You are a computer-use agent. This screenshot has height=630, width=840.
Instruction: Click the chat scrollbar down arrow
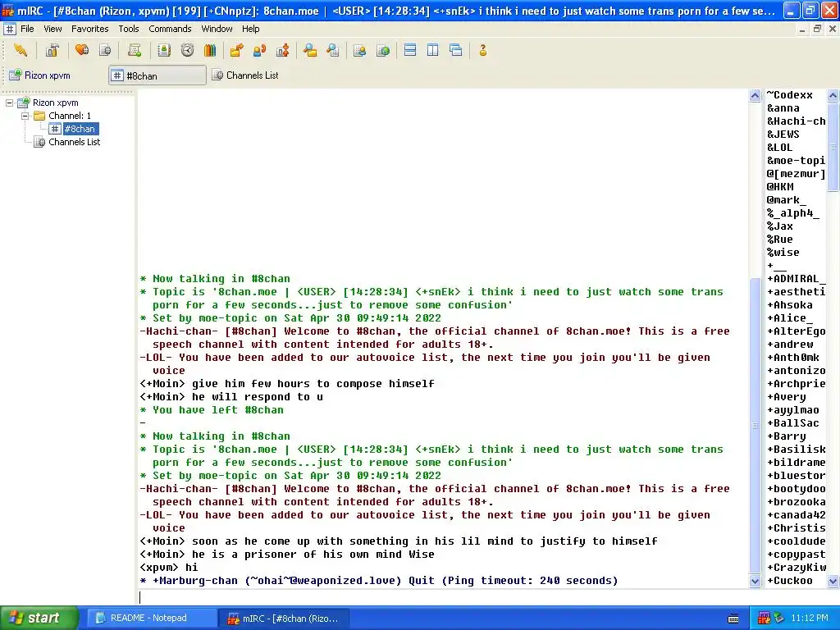click(x=755, y=582)
